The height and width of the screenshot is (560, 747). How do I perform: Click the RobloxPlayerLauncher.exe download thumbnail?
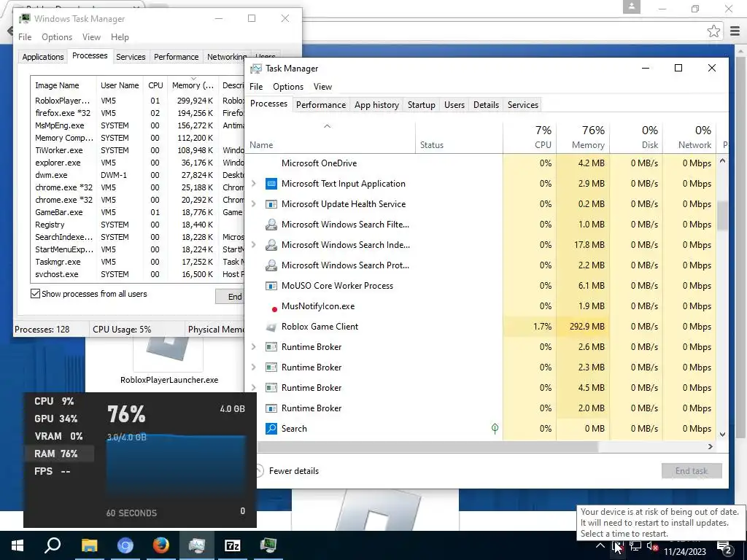pos(169,355)
